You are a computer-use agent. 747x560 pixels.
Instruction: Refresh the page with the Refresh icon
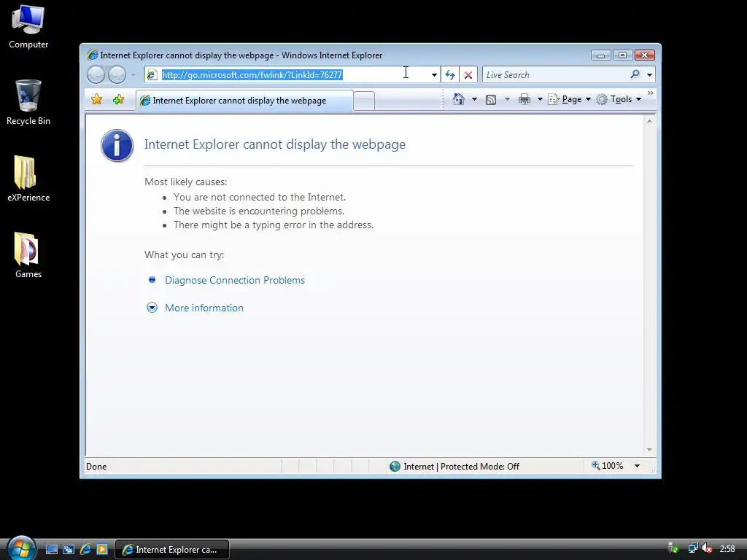tap(449, 75)
